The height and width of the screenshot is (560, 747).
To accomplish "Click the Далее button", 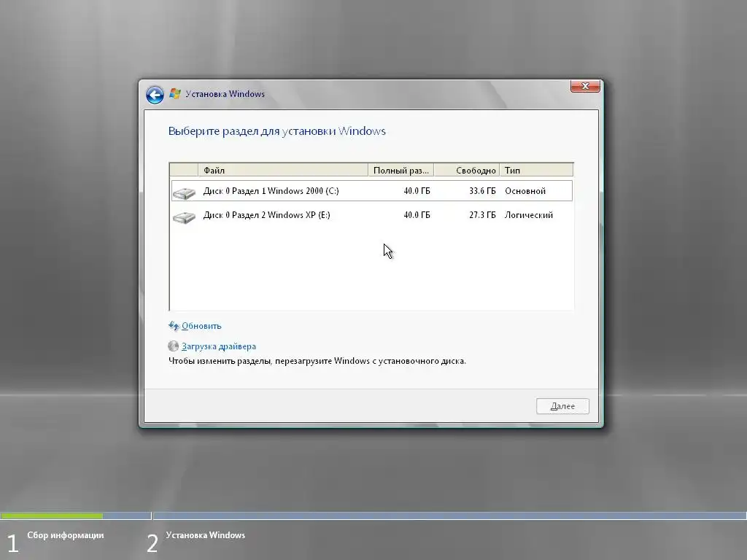I will [562, 406].
